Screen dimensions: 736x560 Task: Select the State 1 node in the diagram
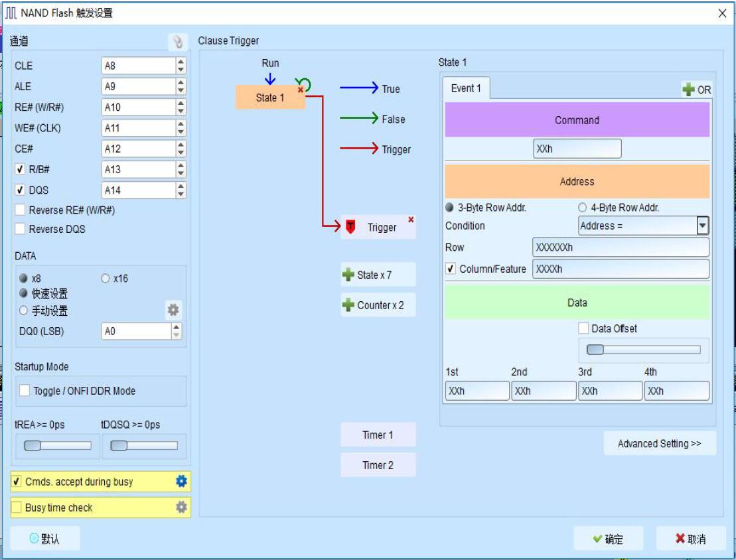(269, 98)
